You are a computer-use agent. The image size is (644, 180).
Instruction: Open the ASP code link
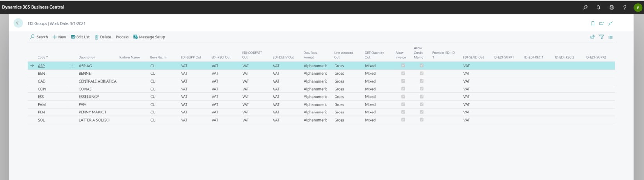click(x=41, y=66)
